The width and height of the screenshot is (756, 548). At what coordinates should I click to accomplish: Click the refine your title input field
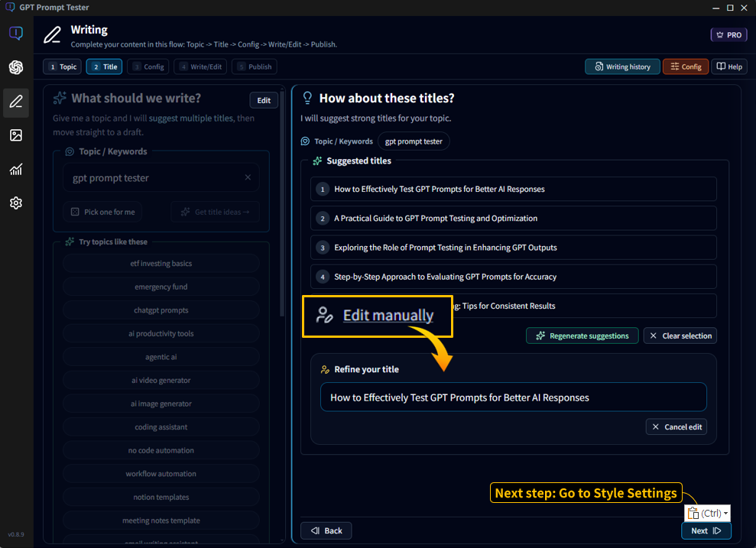(x=513, y=397)
